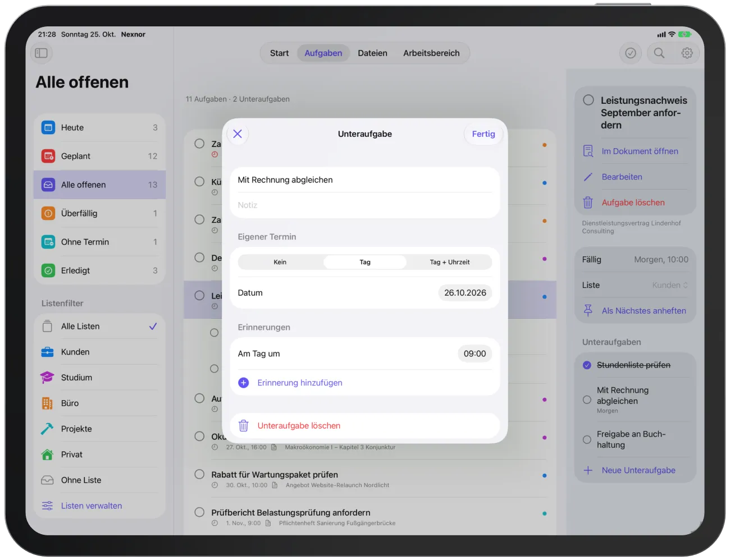Viewport: 730px width, 560px height.
Task: Uncheck completed Stundenliste prüfen subtask
Action: tap(587, 365)
